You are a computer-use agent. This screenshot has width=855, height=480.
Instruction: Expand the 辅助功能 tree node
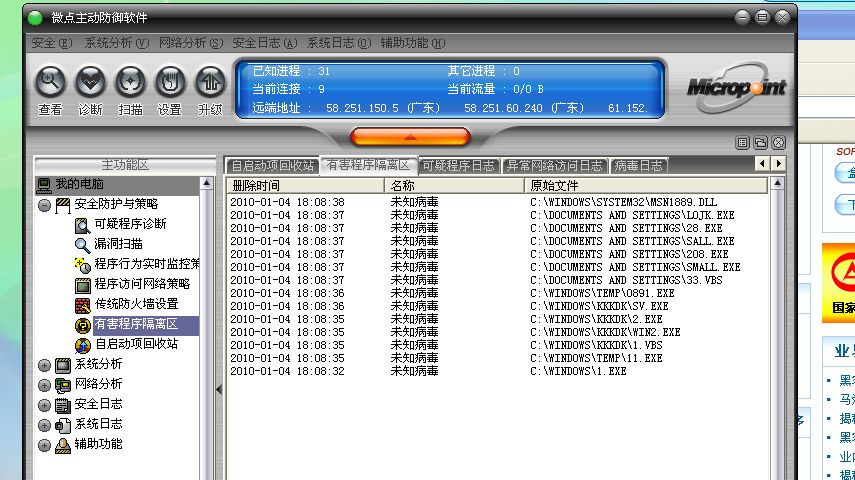pyautogui.click(x=45, y=446)
